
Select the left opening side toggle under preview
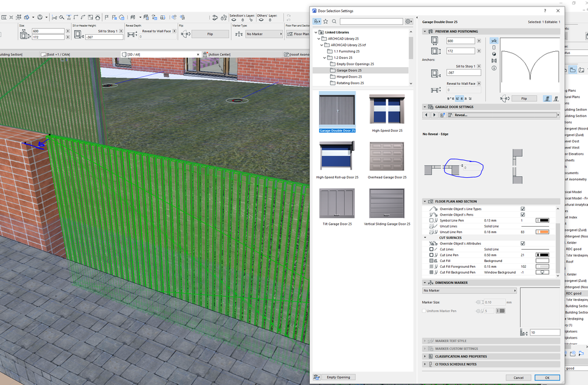pyautogui.click(x=547, y=98)
